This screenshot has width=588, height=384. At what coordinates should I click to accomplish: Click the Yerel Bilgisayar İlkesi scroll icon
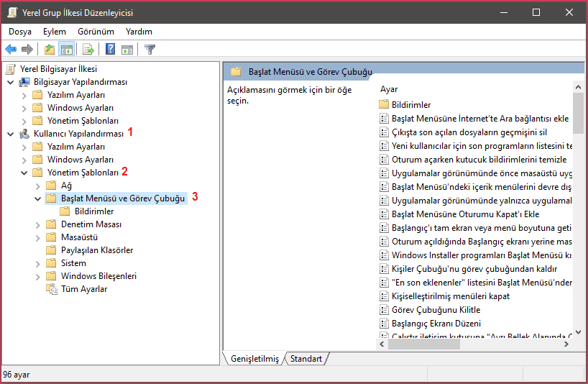tap(11, 69)
